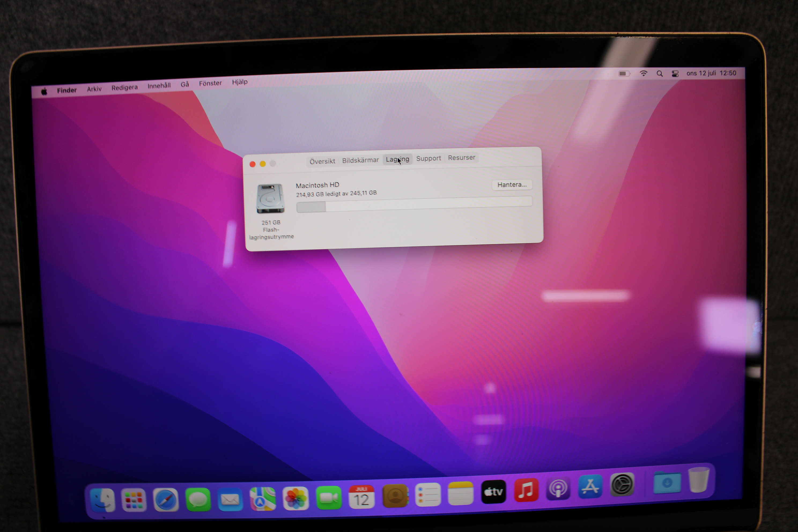Open the App Store icon

tap(590, 487)
